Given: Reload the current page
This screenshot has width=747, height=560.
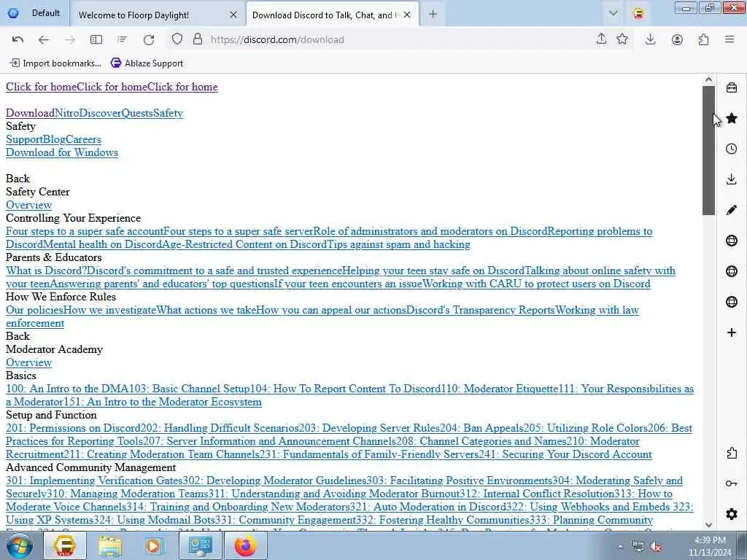Looking at the screenshot, I should tap(149, 39).
